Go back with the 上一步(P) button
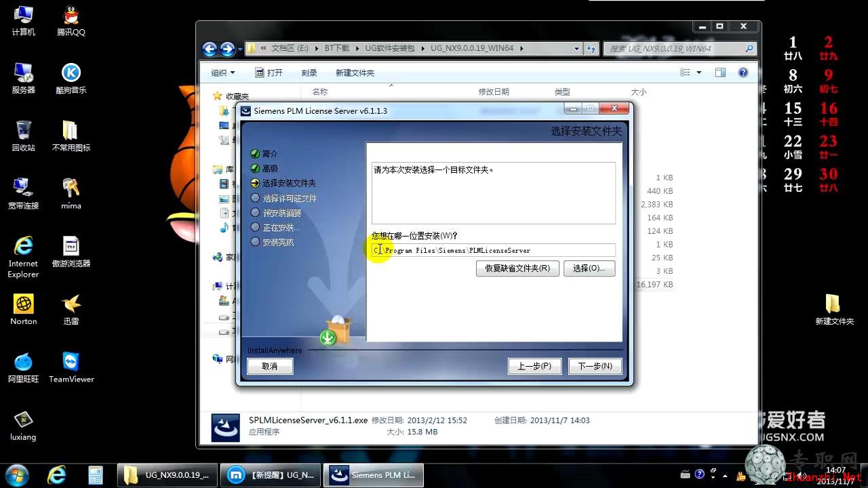868x488 pixels. click(534, 366)
